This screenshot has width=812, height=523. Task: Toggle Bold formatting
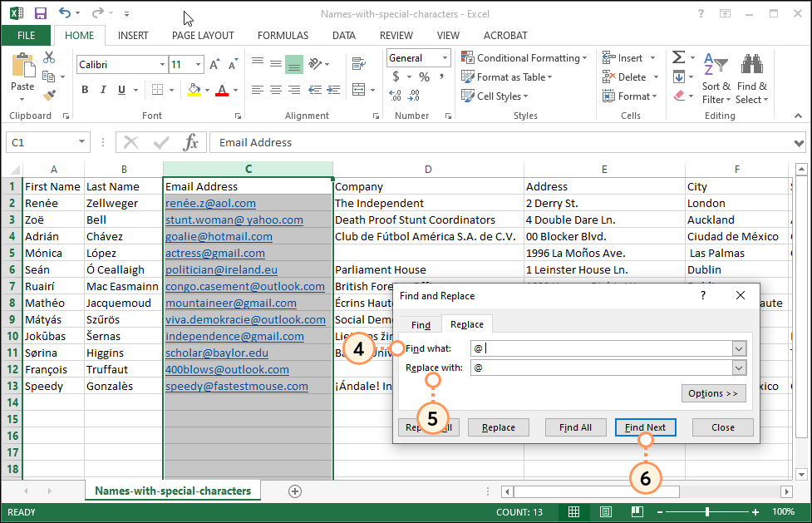pyautogui.click(x=85, y=90)
